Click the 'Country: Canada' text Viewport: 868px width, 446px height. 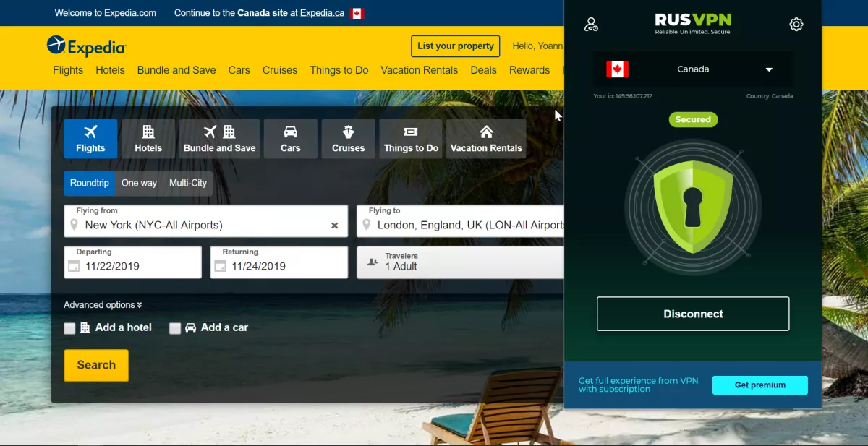[770, 96]
